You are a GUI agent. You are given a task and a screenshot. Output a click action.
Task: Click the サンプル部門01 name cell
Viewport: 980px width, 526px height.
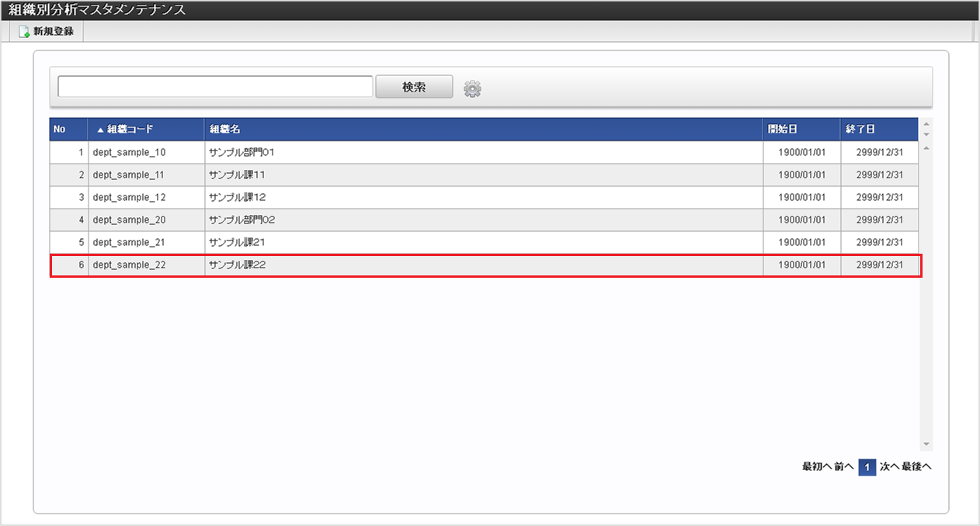point(484,152)
